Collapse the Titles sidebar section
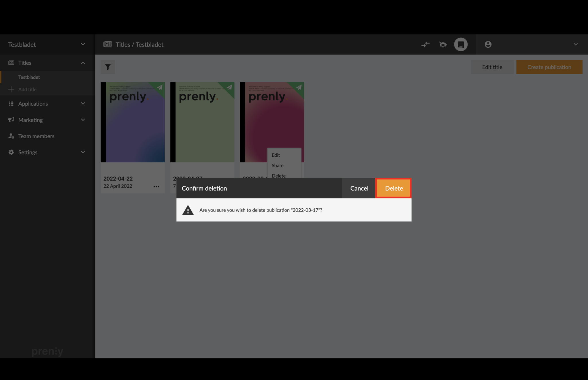Screen dimensions: 588x380 pos(83,63)
